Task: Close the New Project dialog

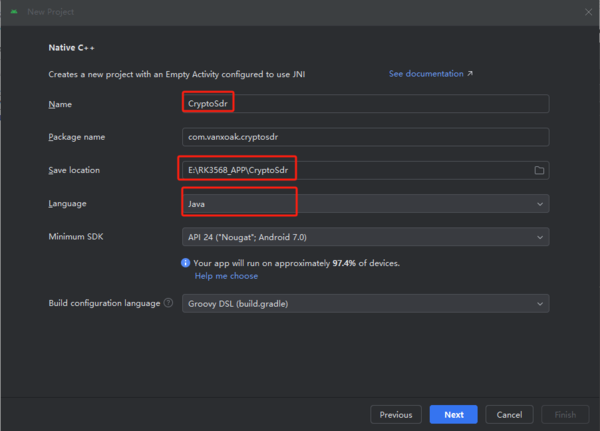Action: (x=587, y=9)
